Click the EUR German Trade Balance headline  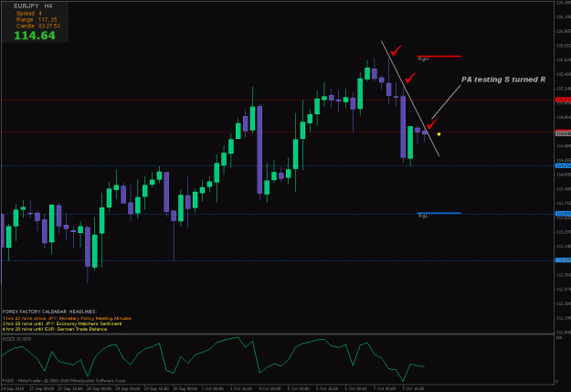(x=55, y=329)
